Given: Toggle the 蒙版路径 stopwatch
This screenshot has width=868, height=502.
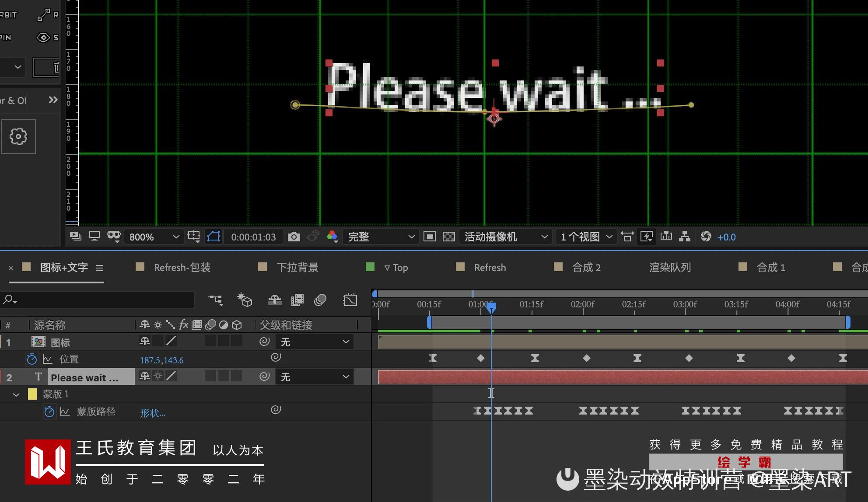Looking at the screenshot, I should [x=49, y=412].
